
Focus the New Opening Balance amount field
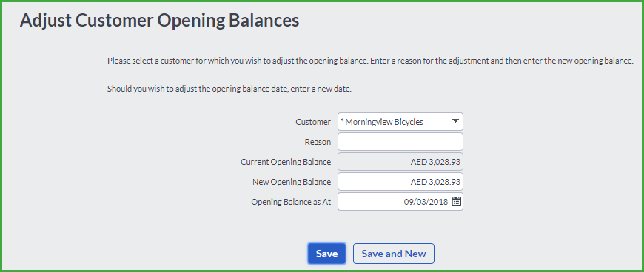400,182
